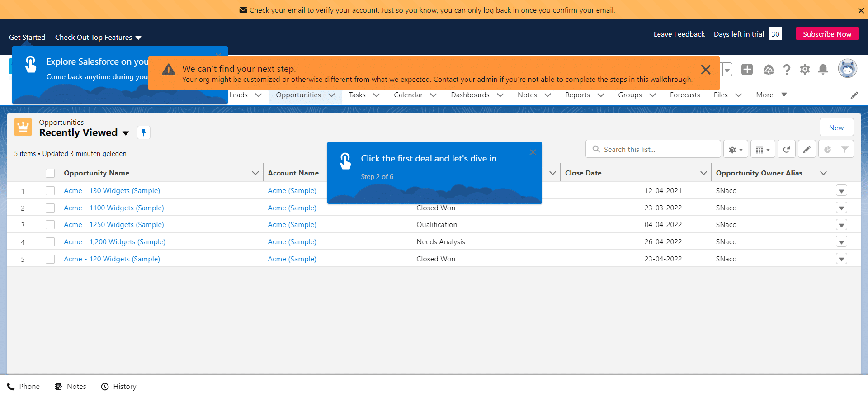Viewport: 868px width, 397px height.
Task: Click the New opportunity button
Action: tap(836, 128)
